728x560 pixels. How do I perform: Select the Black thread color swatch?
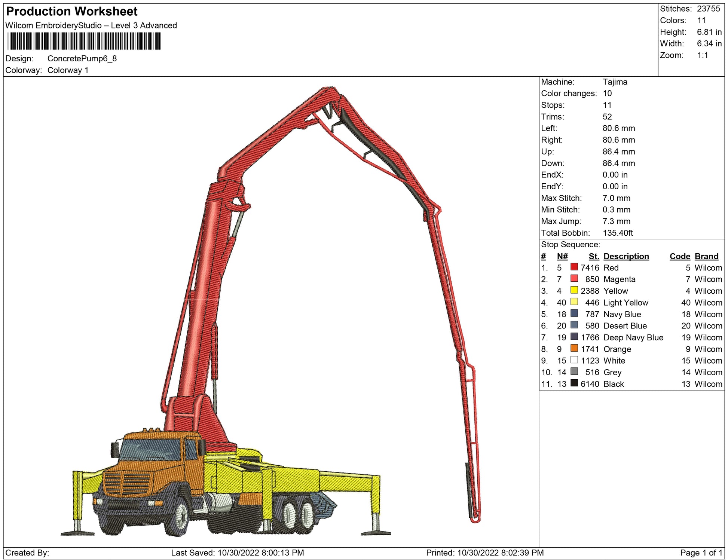(x=574, y=383)
